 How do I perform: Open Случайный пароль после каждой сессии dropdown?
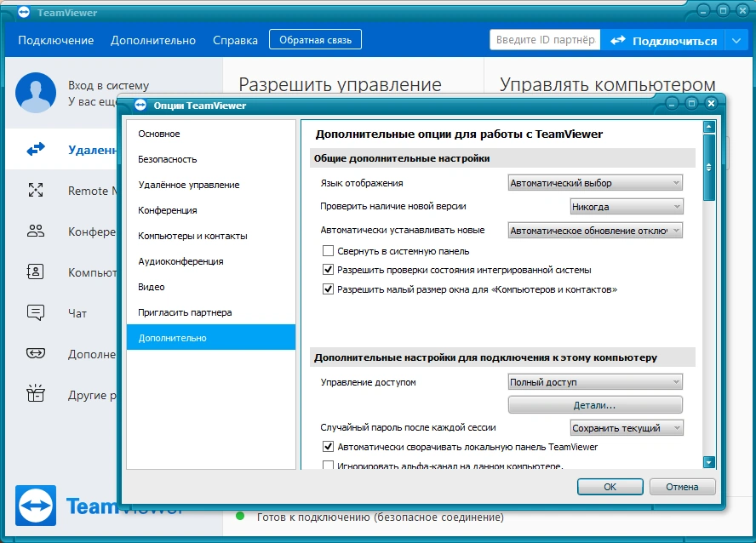coord(627,428)
